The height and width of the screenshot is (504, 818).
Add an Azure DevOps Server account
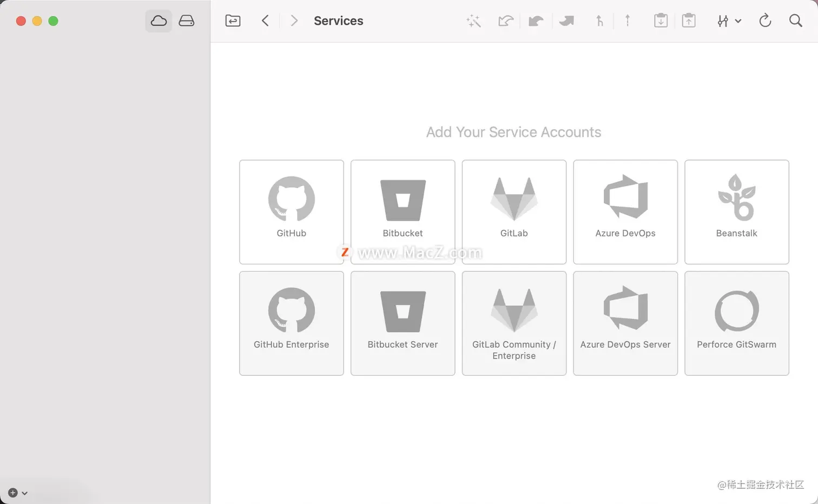(625, 323)
